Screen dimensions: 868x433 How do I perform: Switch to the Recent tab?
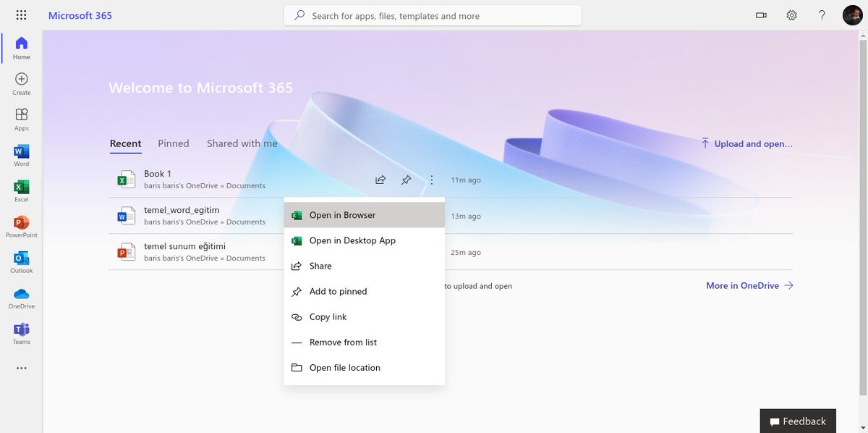pos(125,143)
